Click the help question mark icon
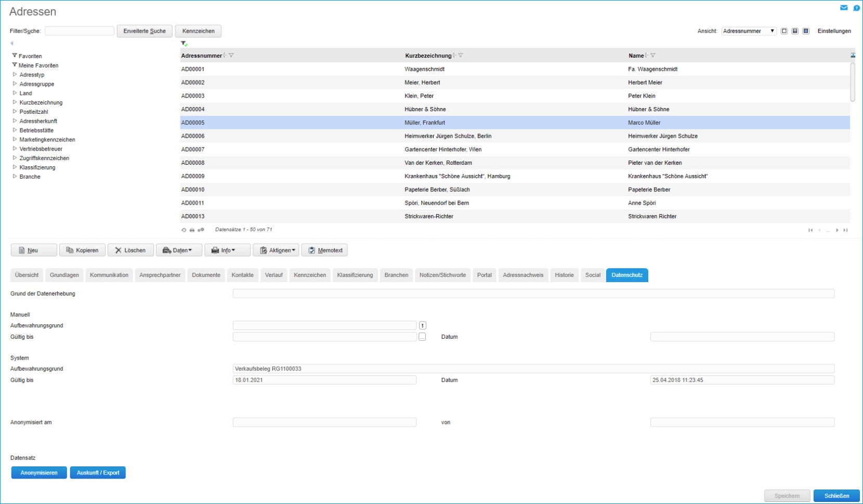The height and width of the screenshot is (504, 863). point(856,8)
